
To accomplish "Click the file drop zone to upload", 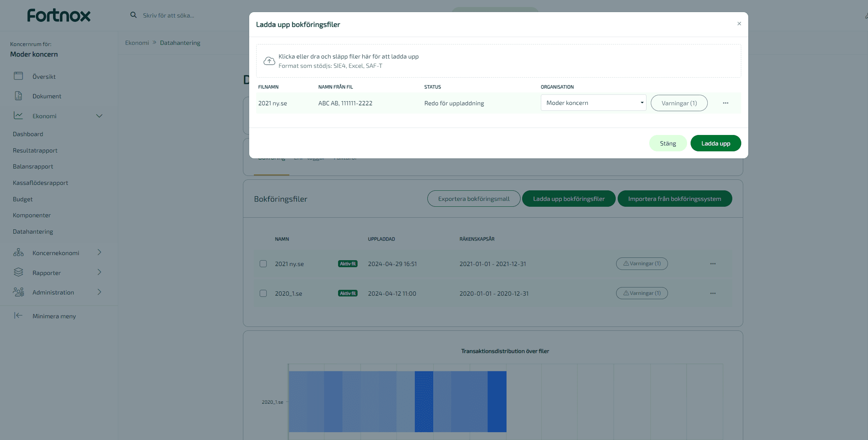I will click(498, 61).
